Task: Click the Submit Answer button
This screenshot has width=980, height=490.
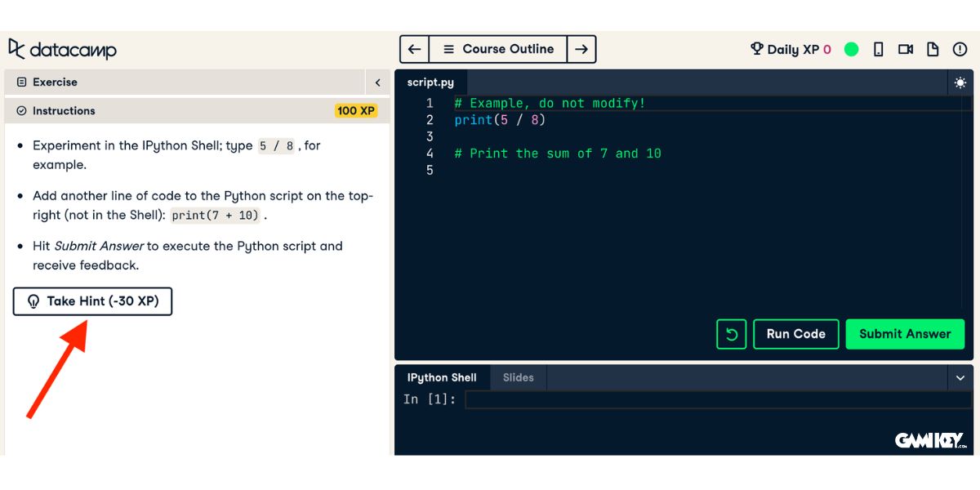Action: coord(905,334)
